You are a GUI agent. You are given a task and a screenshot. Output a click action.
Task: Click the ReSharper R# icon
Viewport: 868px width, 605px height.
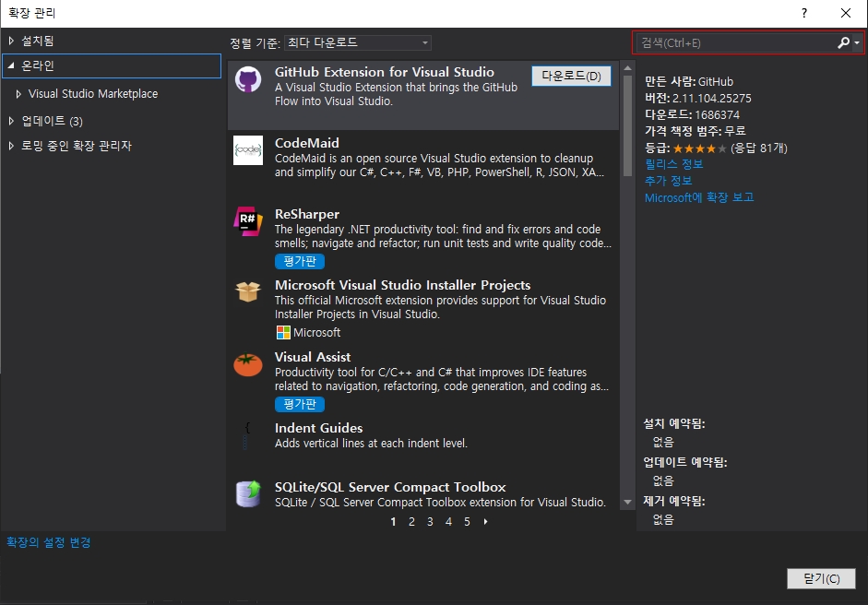(248, 220)
